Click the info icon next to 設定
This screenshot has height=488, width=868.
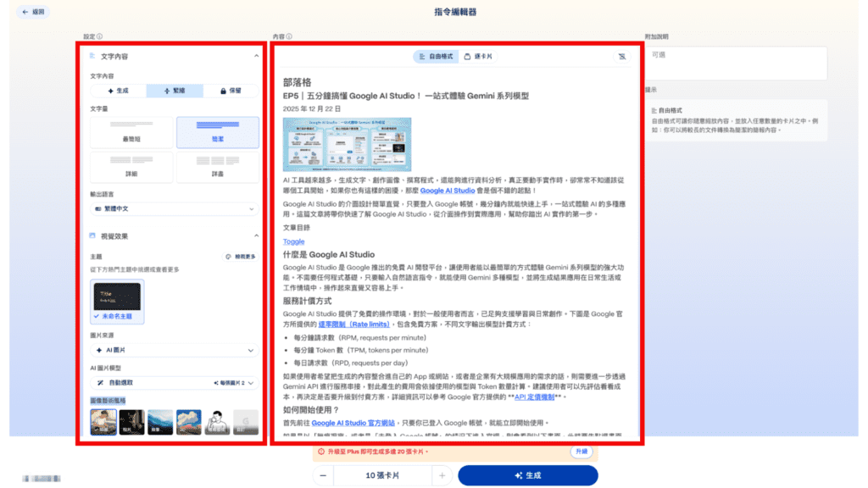100,36
